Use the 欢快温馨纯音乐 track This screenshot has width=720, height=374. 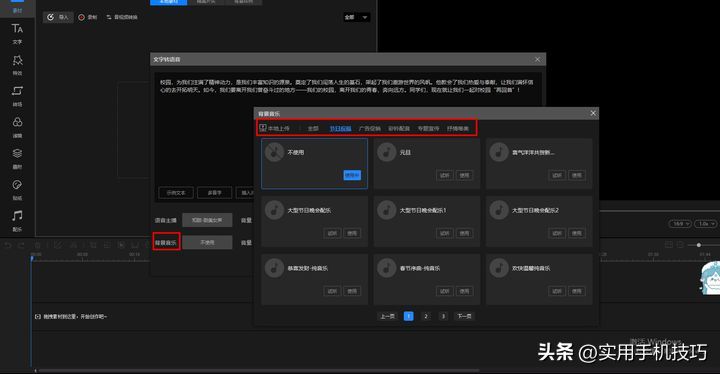[x=577, y=291]
